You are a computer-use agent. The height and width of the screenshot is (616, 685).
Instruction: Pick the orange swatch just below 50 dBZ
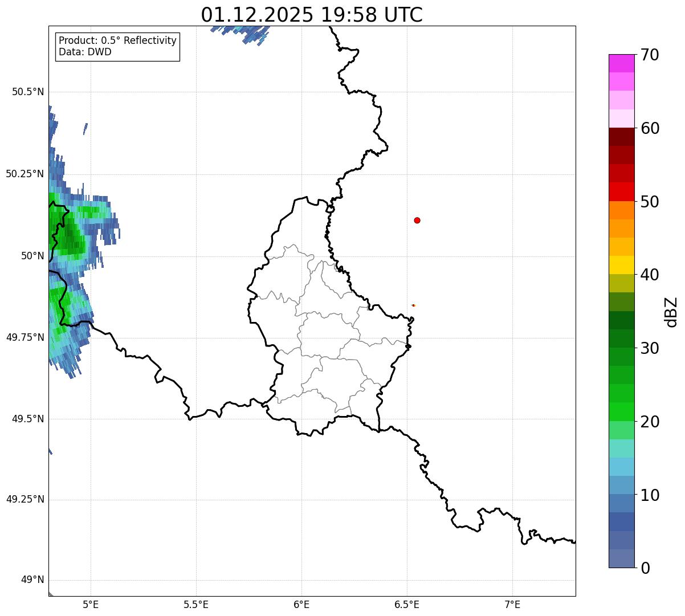tap(621, 210)
